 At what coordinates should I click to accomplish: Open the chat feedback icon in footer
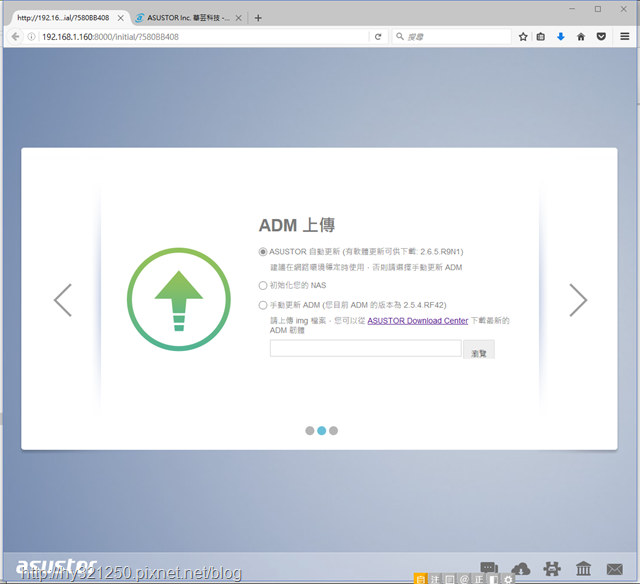pos(489,568)
